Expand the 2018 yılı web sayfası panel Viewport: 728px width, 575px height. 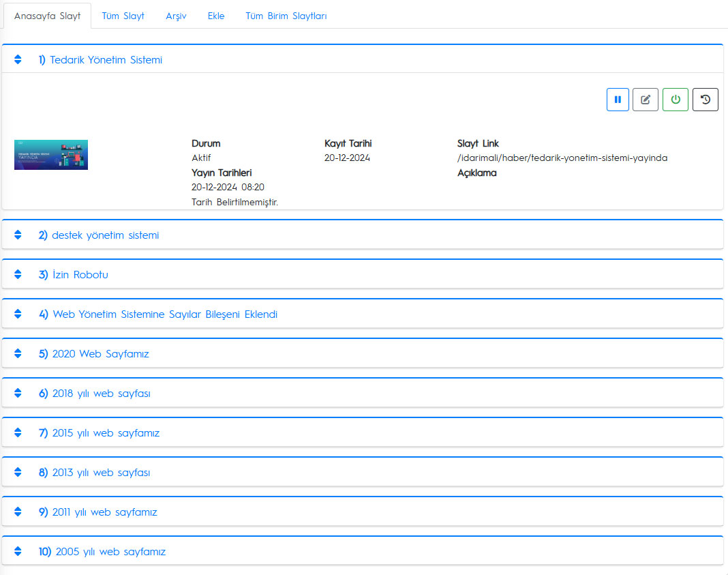(94, 394)
